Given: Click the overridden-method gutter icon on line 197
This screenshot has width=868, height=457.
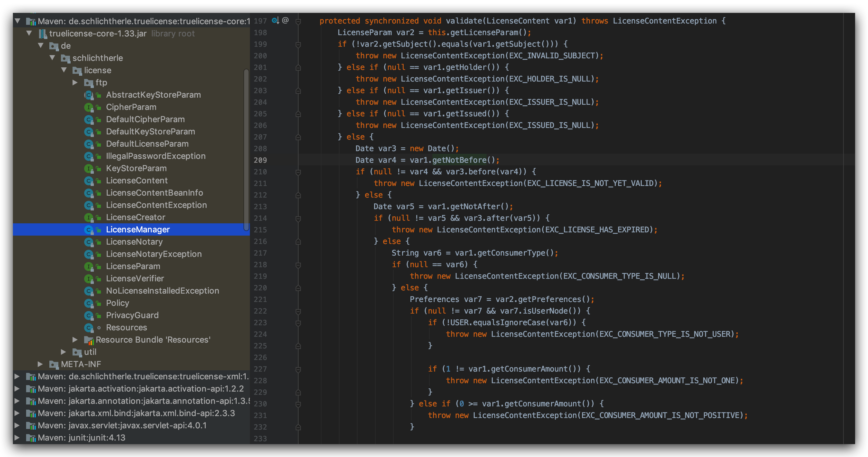Looking at the screenshot, I should (x=275, y=21).
